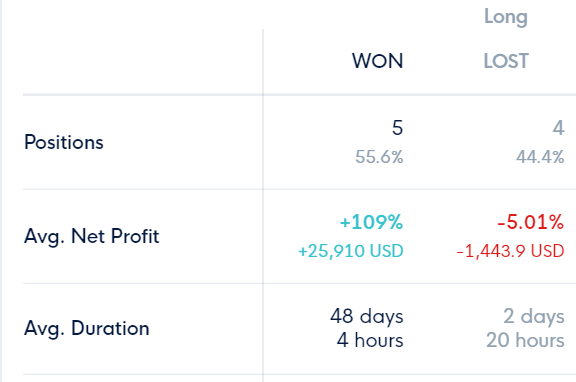
Task: Click the won positions count 5
Action: click(397, 128)
